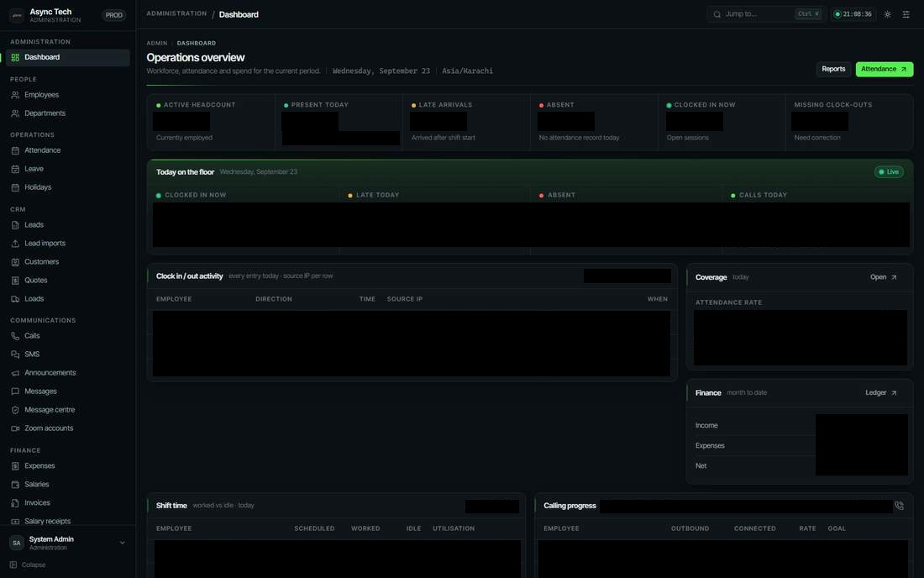Viewport: 924px width, 578px height.
Task: Click the phone icon in Calling progress
Action: [x=900, y=506]
